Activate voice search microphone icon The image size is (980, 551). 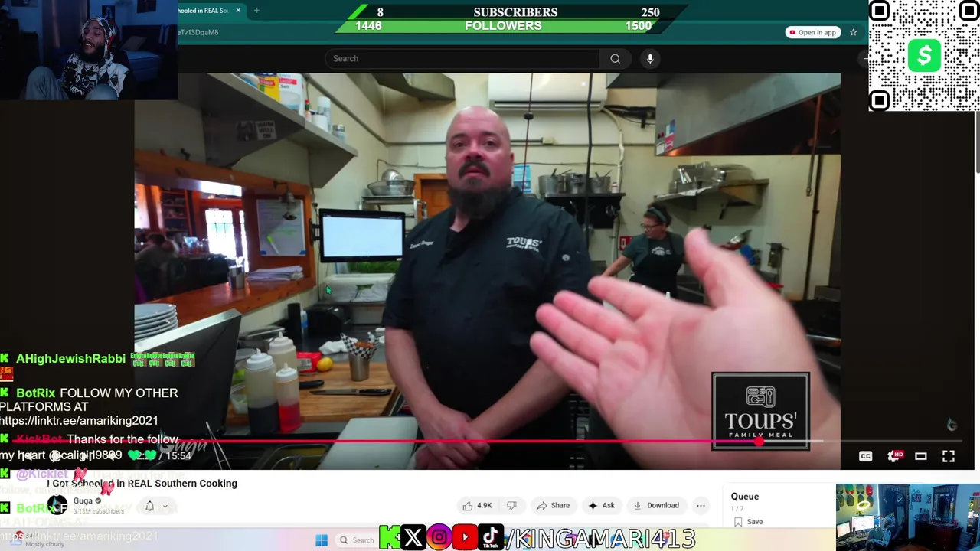tap(650, 59)
